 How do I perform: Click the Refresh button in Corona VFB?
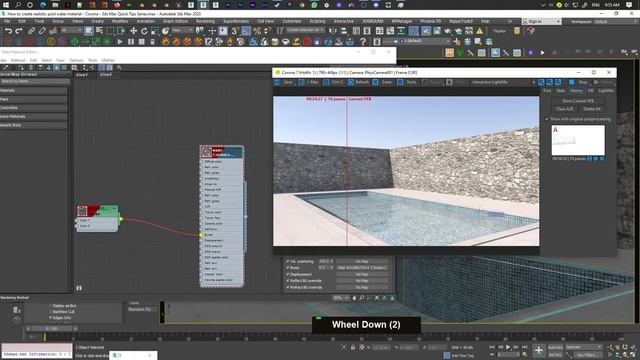coord(358,82)
